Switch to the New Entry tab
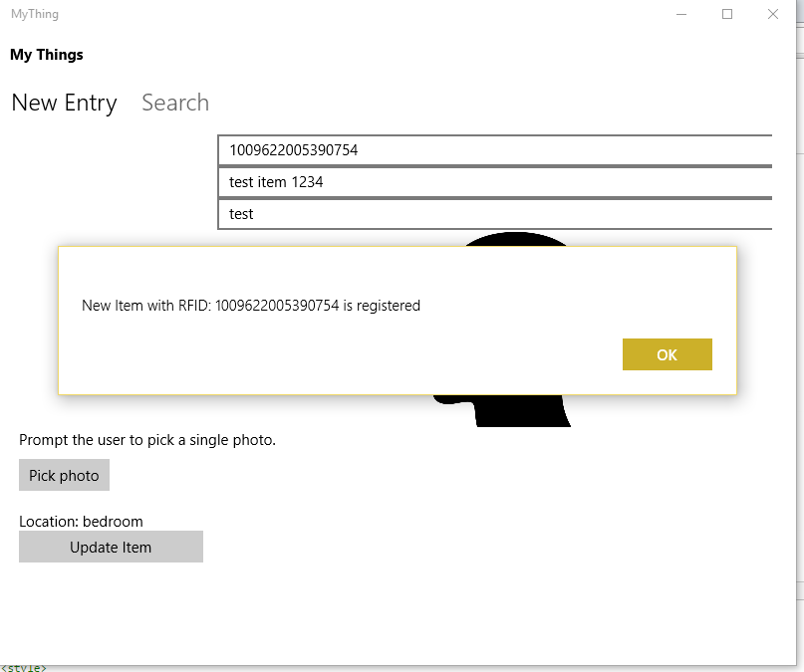This screenshot has height=672, width=804. click(x=64, y=103)
